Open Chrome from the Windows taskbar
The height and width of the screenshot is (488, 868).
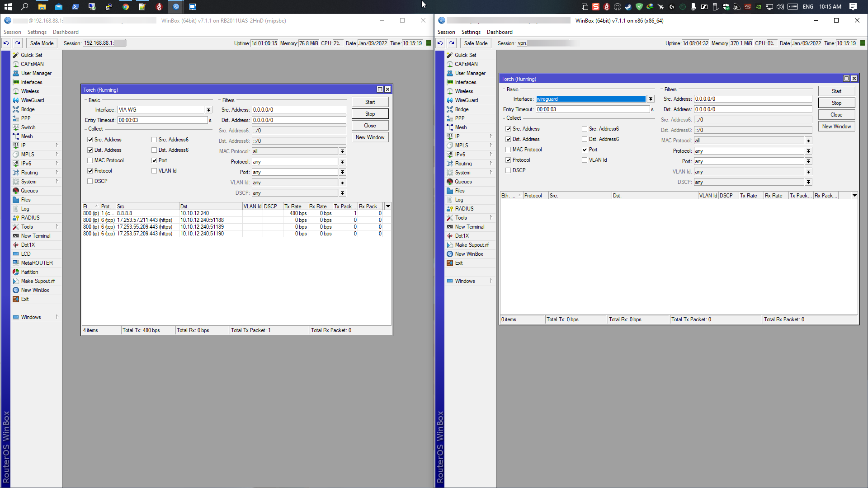click(x=126, y=7)
